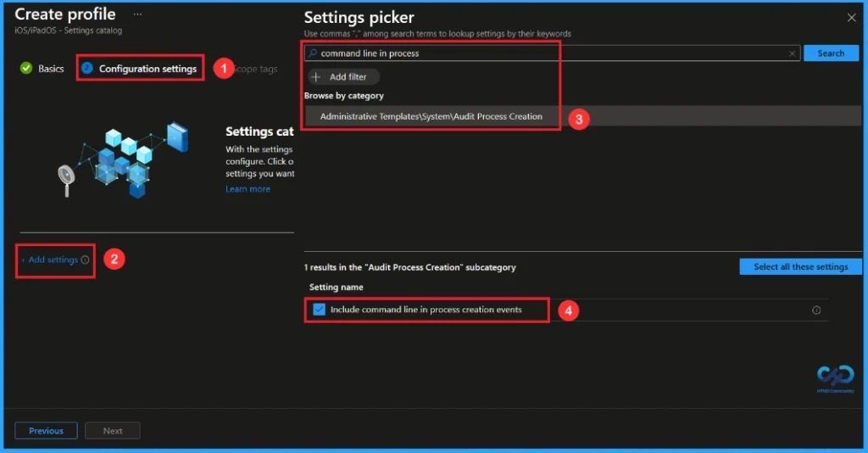Click the Browse by category label
868x453 pixels.
click(344, 96)
